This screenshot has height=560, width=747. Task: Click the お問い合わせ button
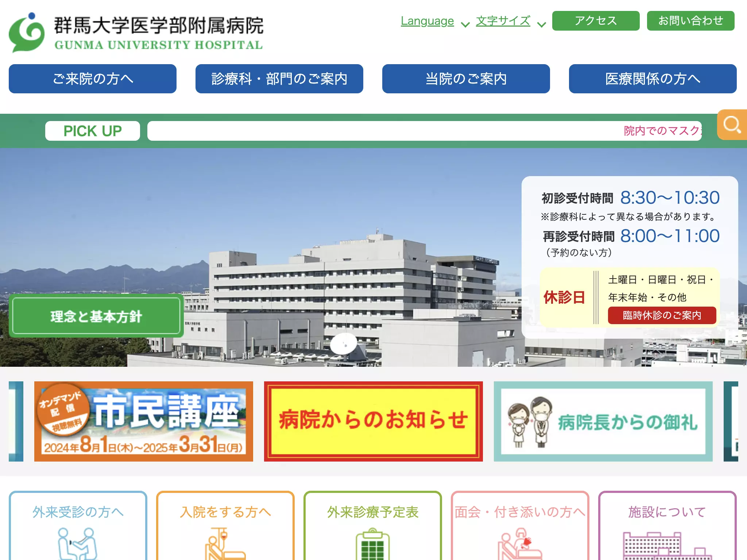click(691, 21)
